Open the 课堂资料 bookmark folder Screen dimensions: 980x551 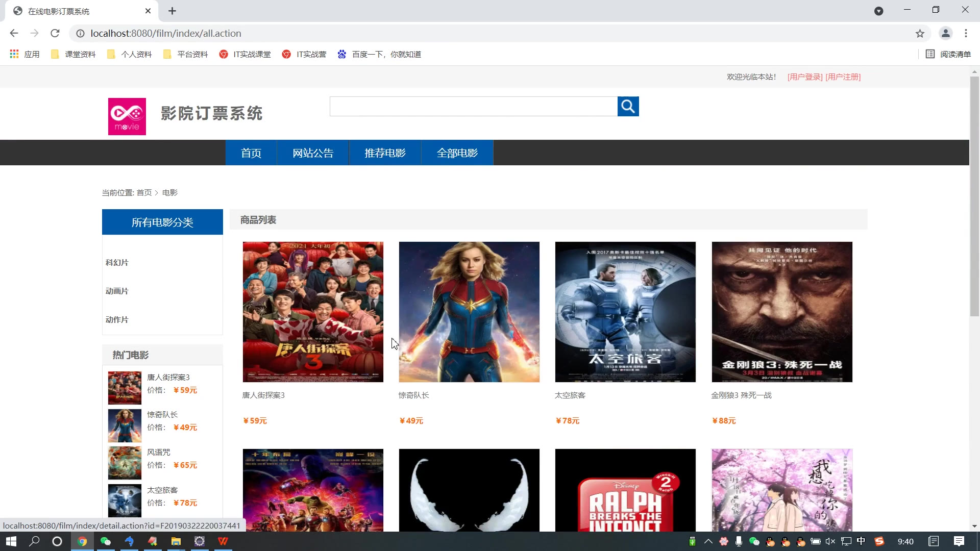click(73, 54)
